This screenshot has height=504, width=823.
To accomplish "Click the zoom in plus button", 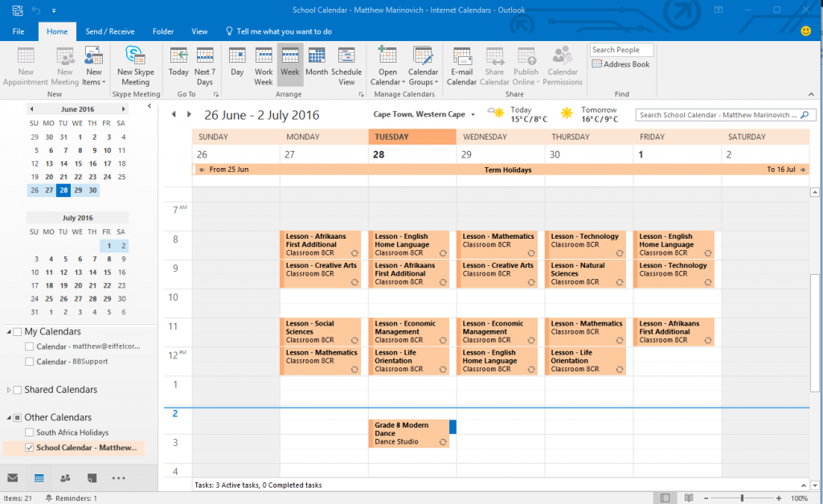I will [778, 498].
